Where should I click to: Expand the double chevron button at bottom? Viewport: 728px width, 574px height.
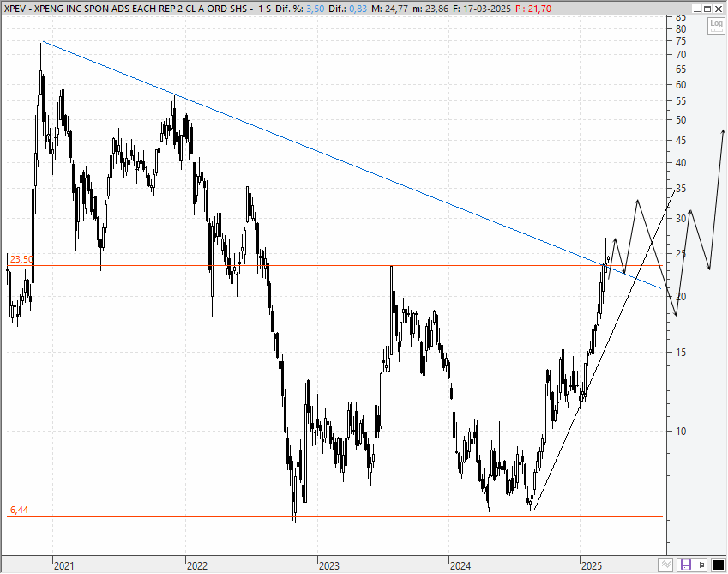[665, 565]
